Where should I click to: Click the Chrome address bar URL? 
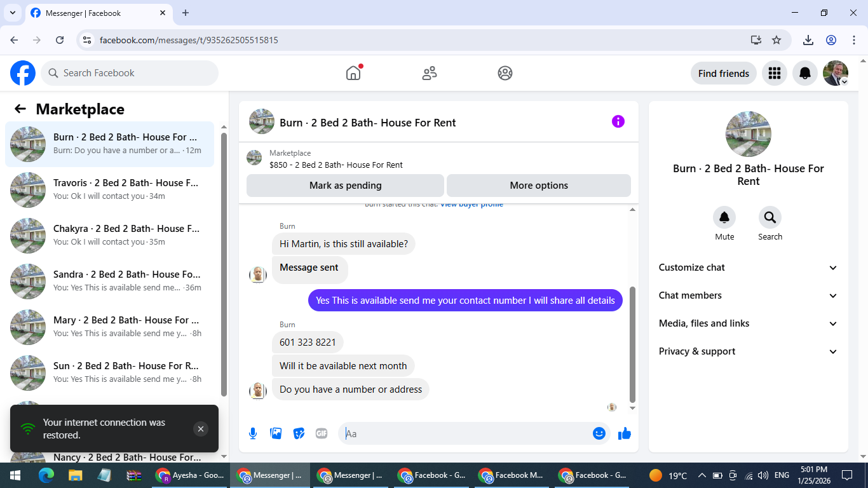pos(189,40)
